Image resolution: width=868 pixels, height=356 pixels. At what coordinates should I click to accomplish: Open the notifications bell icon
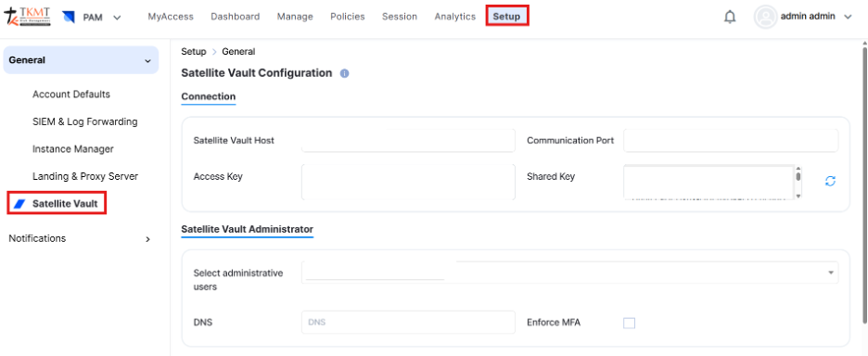(730, 17)
